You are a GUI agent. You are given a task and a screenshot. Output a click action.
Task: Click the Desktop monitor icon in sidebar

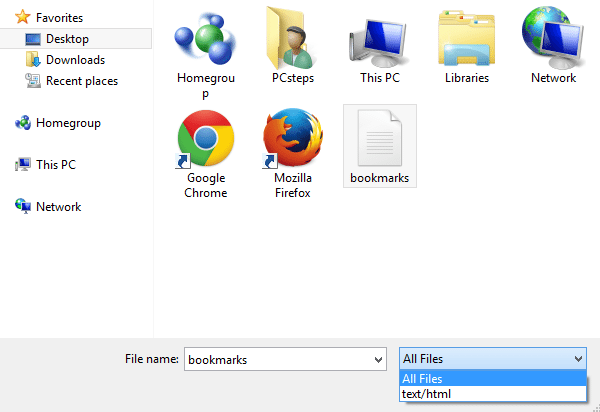click(x=33, y=39)
